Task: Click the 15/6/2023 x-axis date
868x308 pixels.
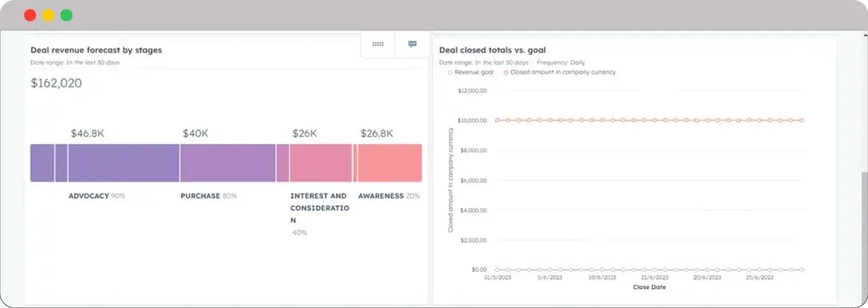Action: (x=654, y=278)
